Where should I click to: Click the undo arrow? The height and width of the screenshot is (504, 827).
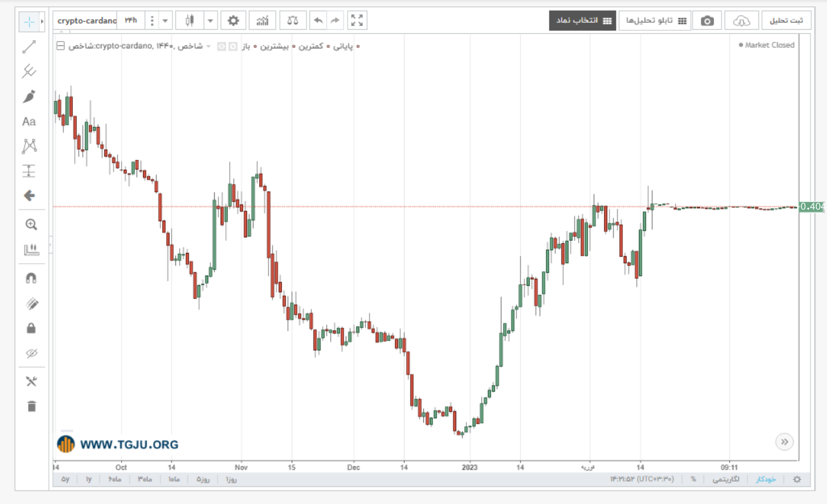point(318,21)
